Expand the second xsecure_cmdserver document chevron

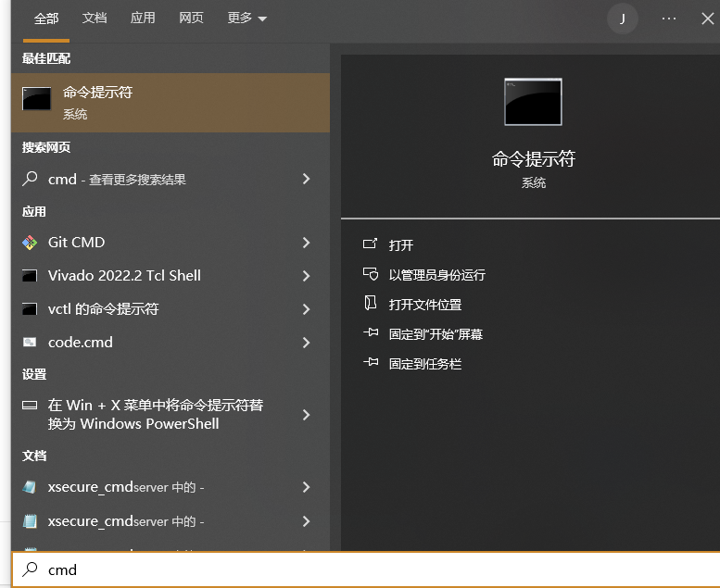pos(307,521)
